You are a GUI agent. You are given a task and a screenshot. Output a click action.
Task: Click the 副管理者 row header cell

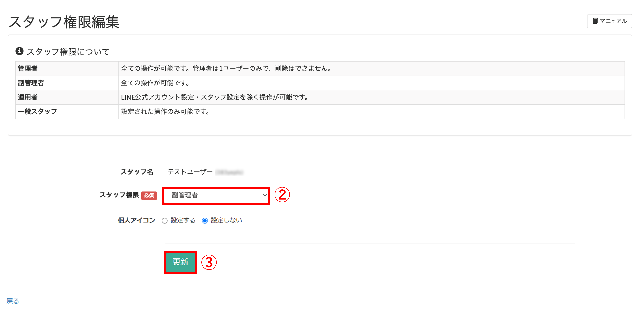point(67,83)
